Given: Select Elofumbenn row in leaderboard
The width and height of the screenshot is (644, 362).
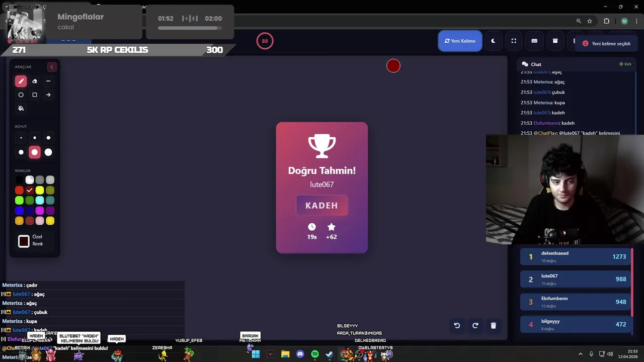Looking at the screenshot, I should [x=575, y=302].
